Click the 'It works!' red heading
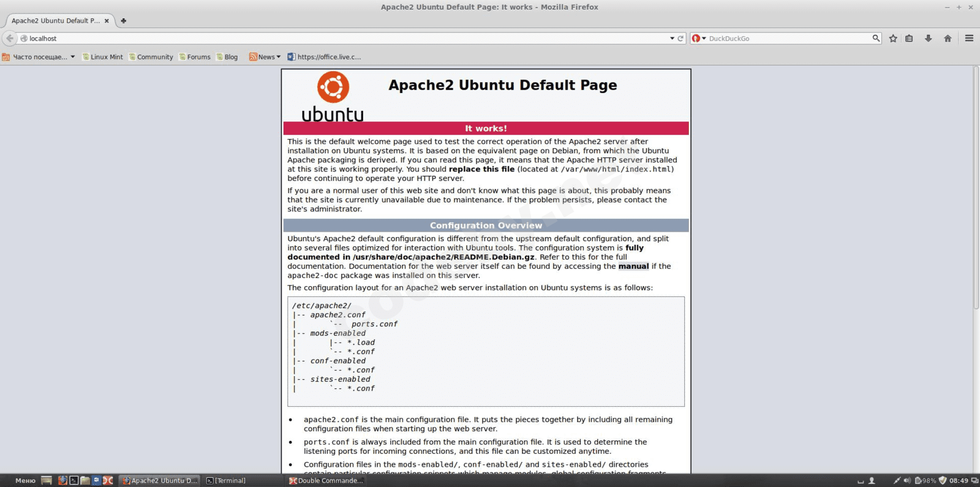Viewport: 980px width, 487px height. [x=486, y=129]
